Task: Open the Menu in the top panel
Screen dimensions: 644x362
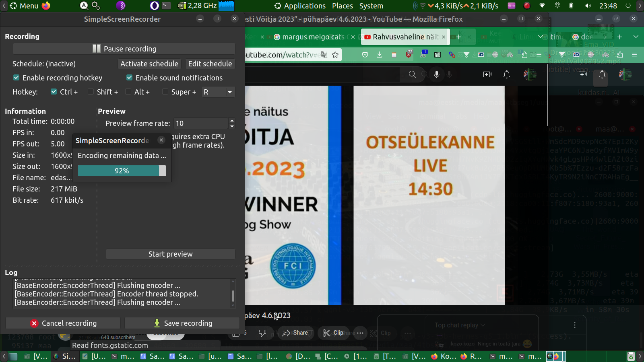Action: (25, 6)
